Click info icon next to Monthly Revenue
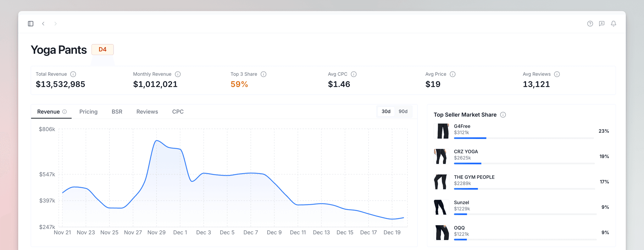Image resolution: width=644 pixels, height=250 pixels. pos(178,74)
